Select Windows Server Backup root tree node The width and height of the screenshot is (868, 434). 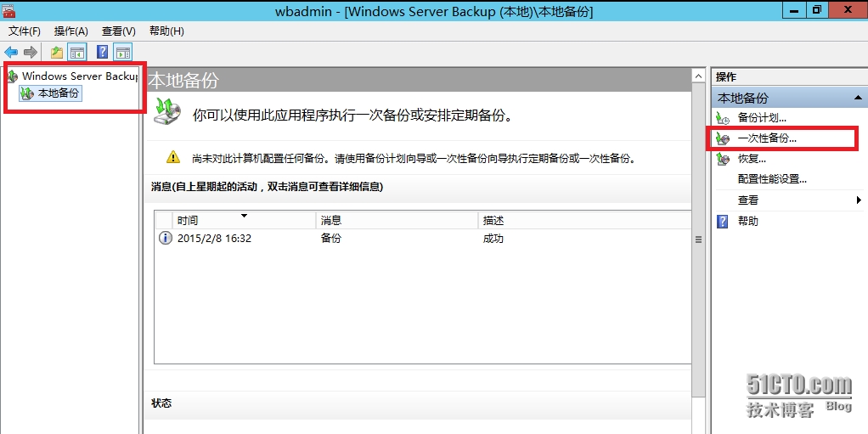[72, 76]
